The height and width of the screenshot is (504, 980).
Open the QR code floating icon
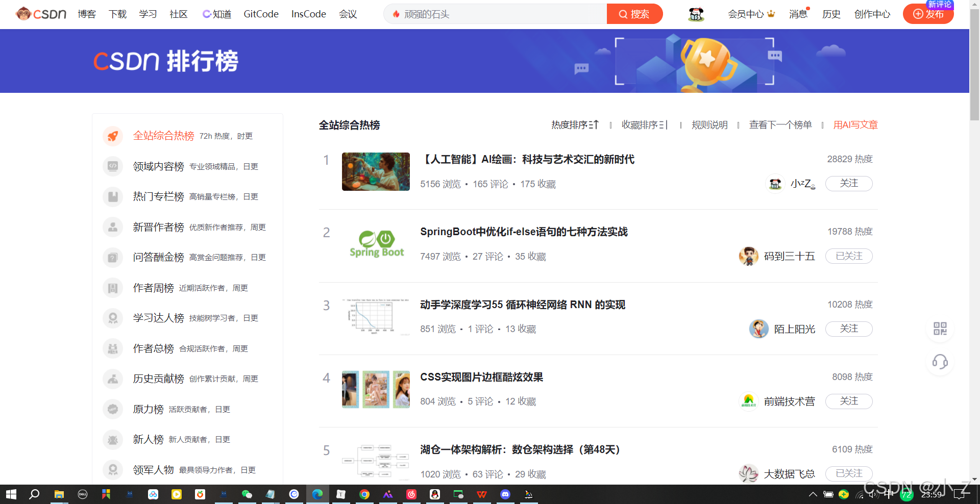click(940, 329)
